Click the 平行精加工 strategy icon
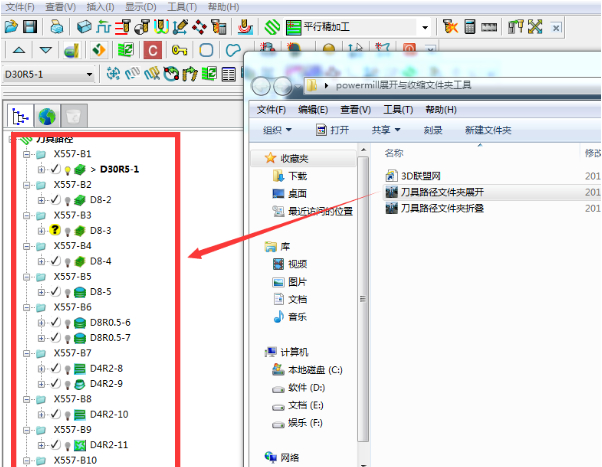This screenshot has height=467, width=602. pyautogui.click(x=293, y=27)
